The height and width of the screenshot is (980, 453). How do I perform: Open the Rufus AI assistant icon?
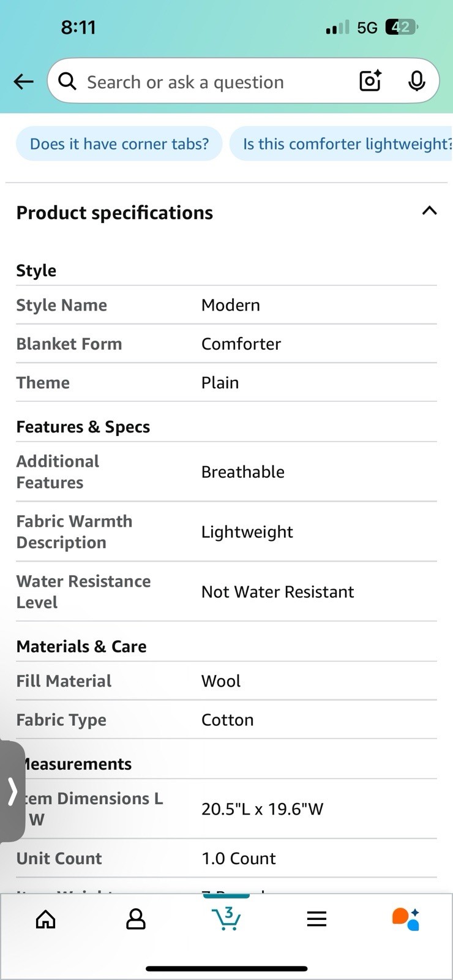coord(405,919)
